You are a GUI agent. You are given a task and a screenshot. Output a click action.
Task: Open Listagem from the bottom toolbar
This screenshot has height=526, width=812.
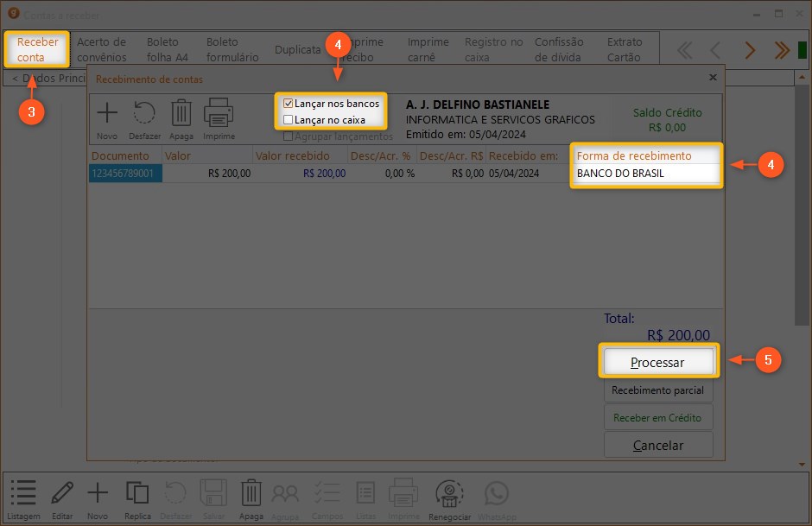pos(24,497)
